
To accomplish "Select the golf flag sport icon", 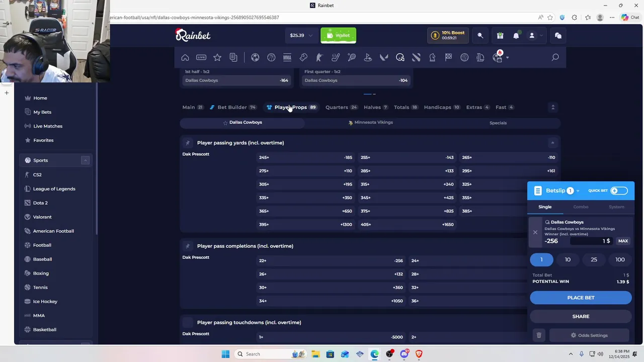I will [368, 57].
